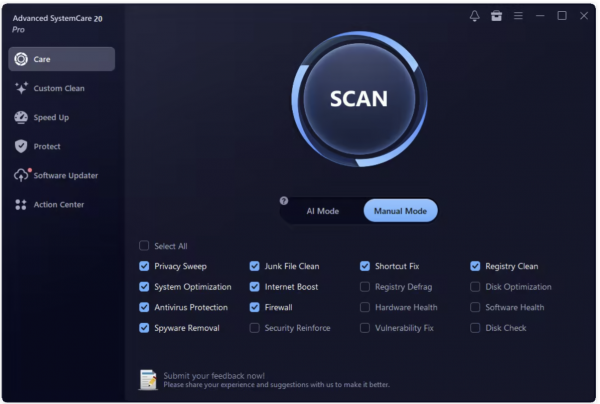Click the Protect shield icon
Screen dimensions: 600x404
pos(21,146)
